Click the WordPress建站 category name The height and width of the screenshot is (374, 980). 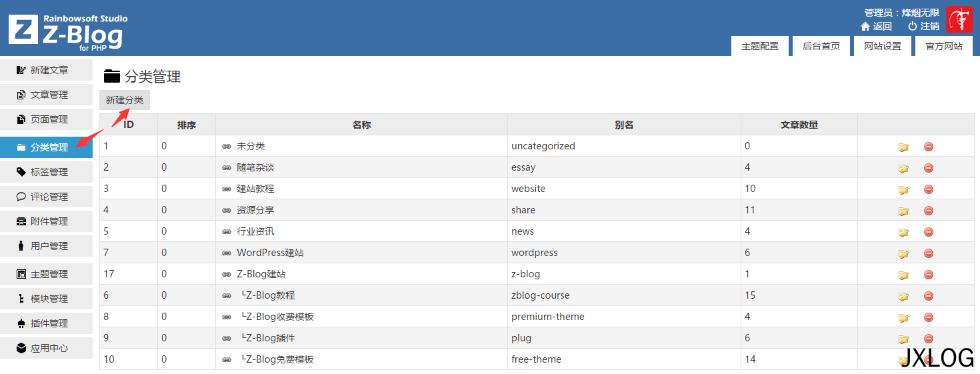[270, 253]
